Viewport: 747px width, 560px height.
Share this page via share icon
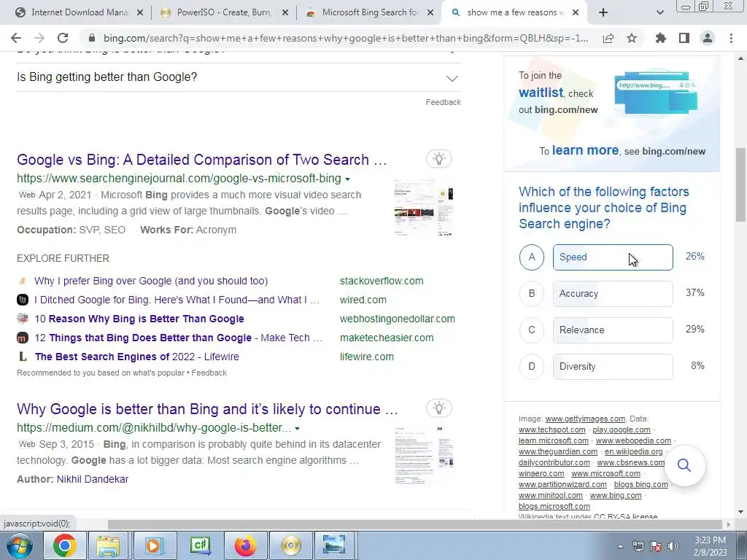[x=608, y=38]
